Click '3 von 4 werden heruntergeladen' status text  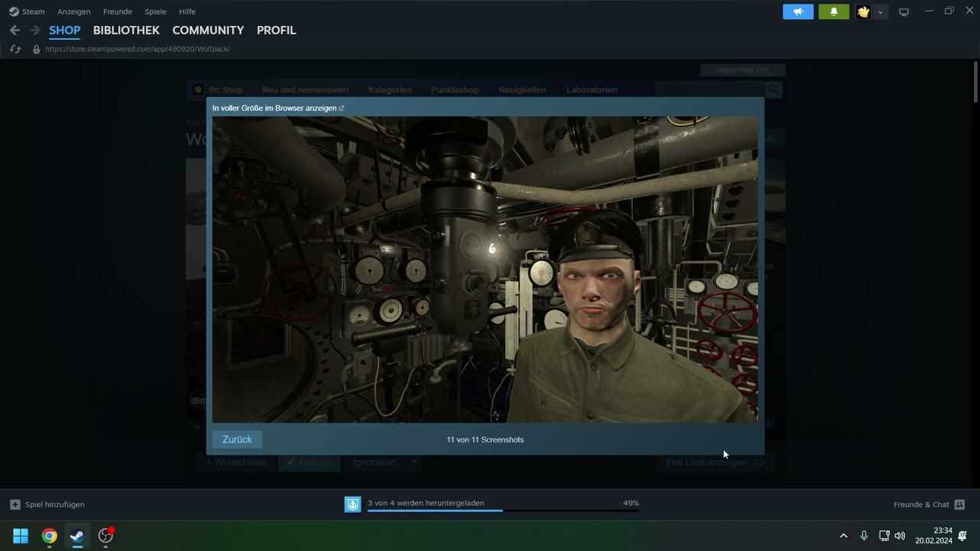tap(426, 503)
